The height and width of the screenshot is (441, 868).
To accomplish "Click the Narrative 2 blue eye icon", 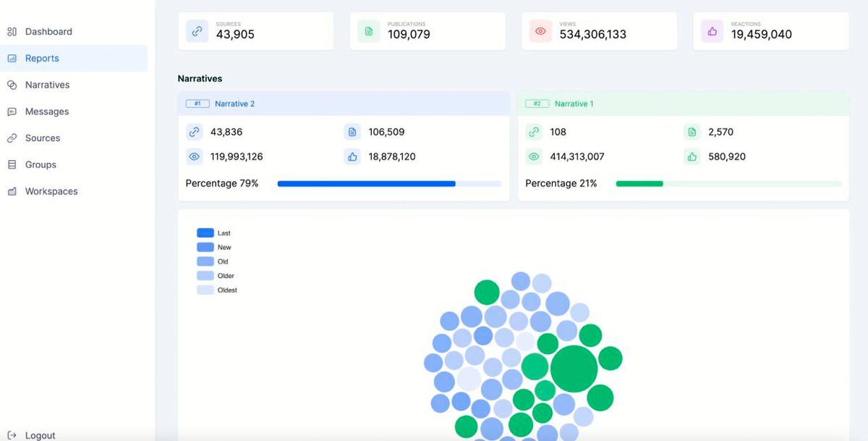I will 194,156.
